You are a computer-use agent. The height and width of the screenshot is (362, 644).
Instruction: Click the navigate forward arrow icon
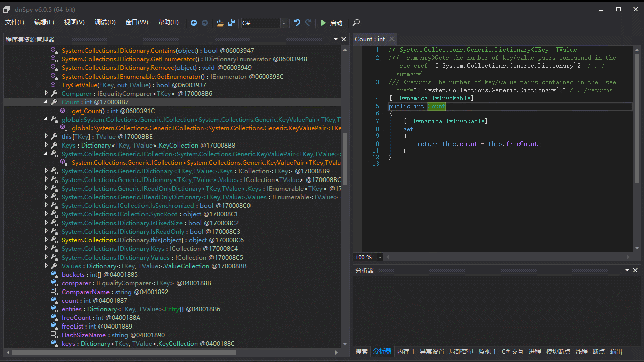pyautogui.click(x=204, y=23)
